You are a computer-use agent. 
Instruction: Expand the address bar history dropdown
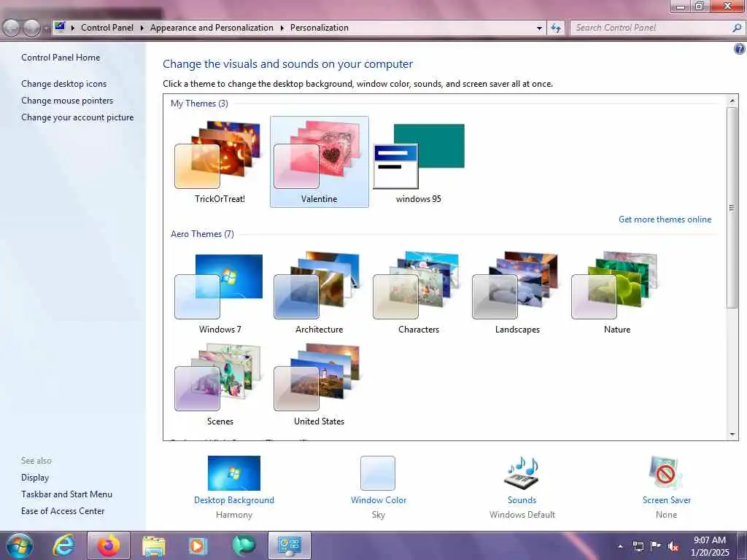coord(539,28)
